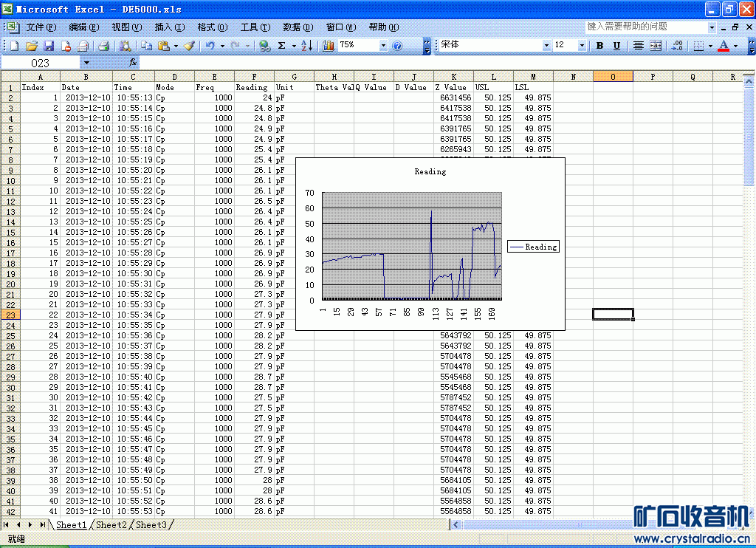Select column O header

[613, 77]
